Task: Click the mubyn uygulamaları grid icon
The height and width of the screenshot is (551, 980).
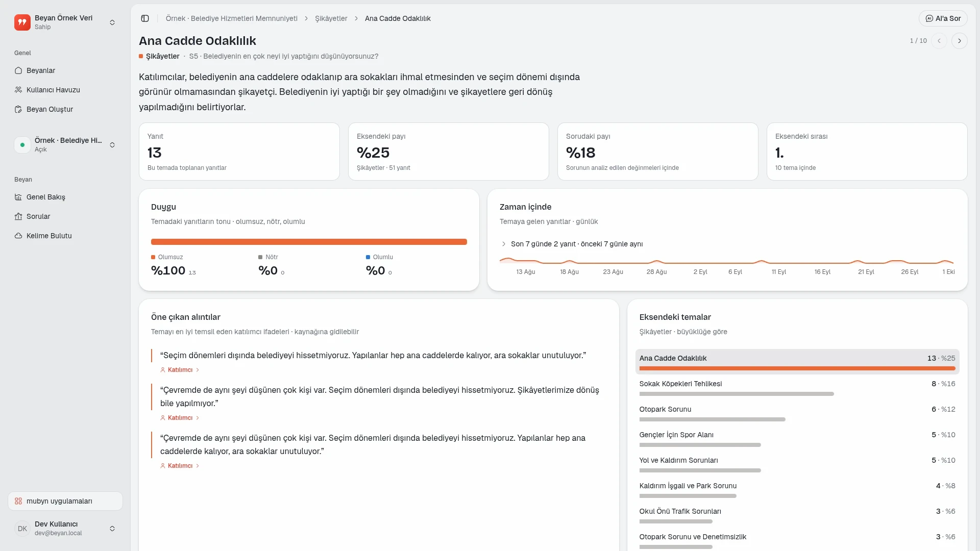Action: click(18, 501)
